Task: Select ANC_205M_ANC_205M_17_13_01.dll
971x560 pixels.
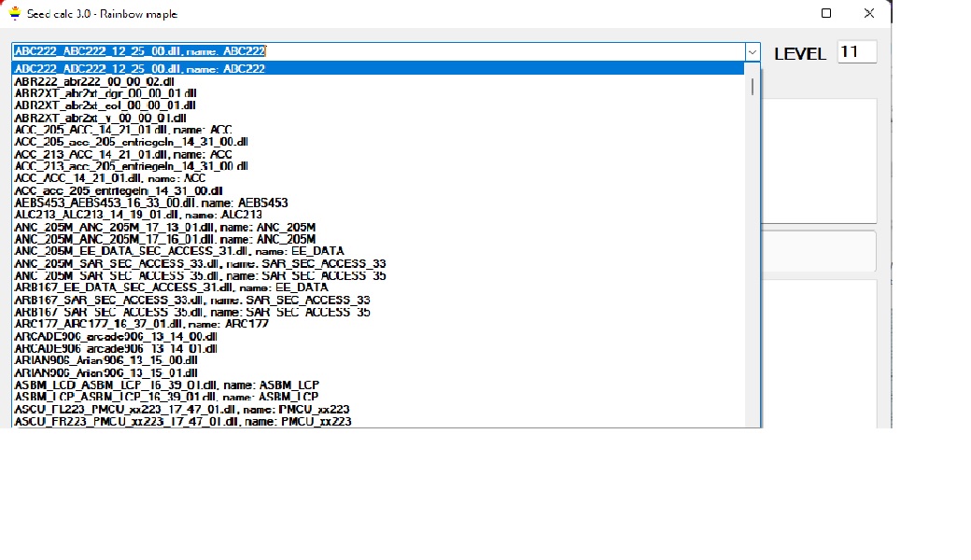Action: point(378,227)
